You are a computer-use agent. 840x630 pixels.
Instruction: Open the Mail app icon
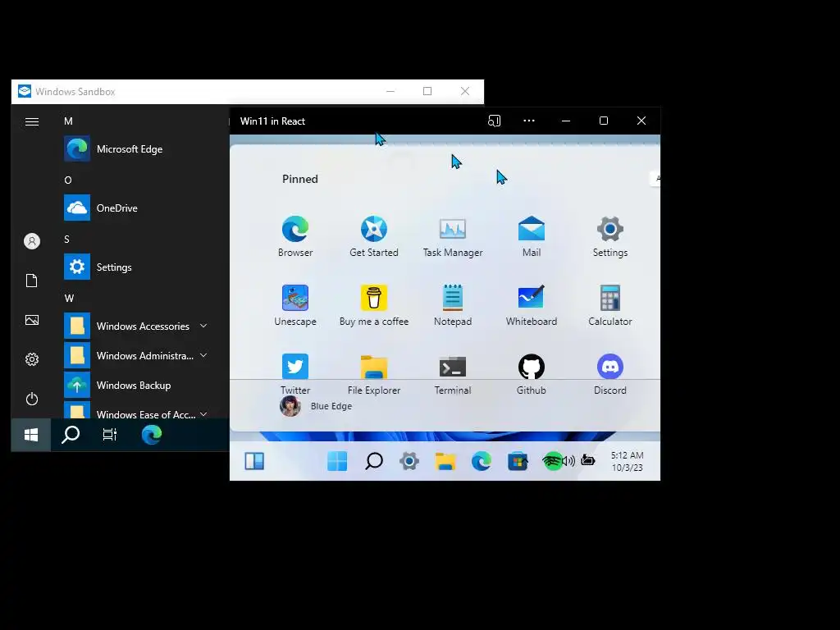[x=532, y=230]
